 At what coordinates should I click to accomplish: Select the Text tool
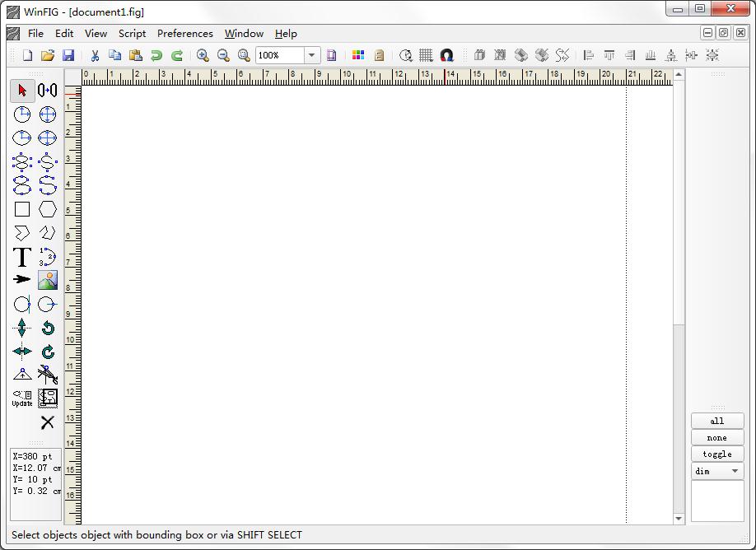point(21,257)
